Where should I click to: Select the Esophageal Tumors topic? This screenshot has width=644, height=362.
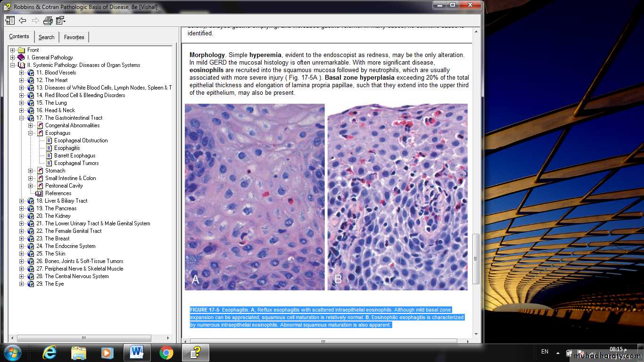[x=76, y=163]
